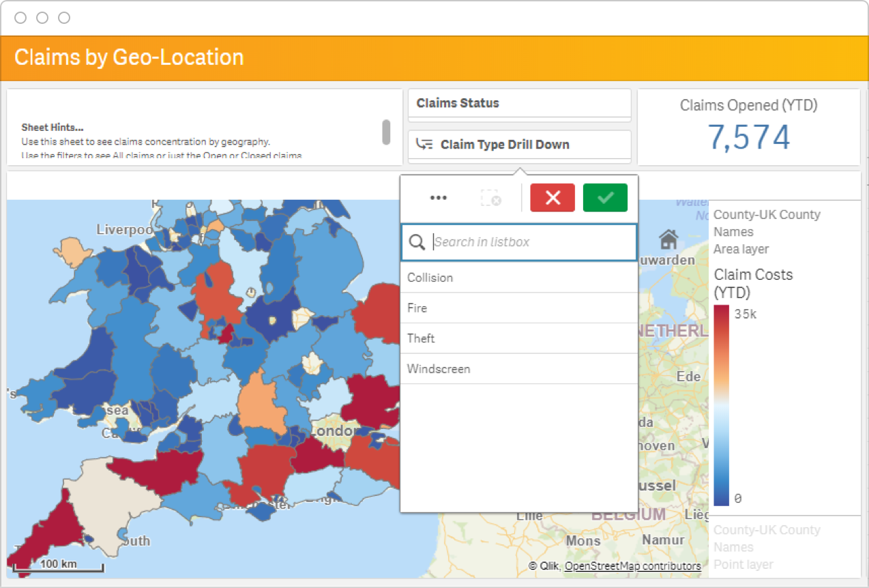Click the Sheet Hints scrollbar handle
869x588 pixels.
[386, 132]
